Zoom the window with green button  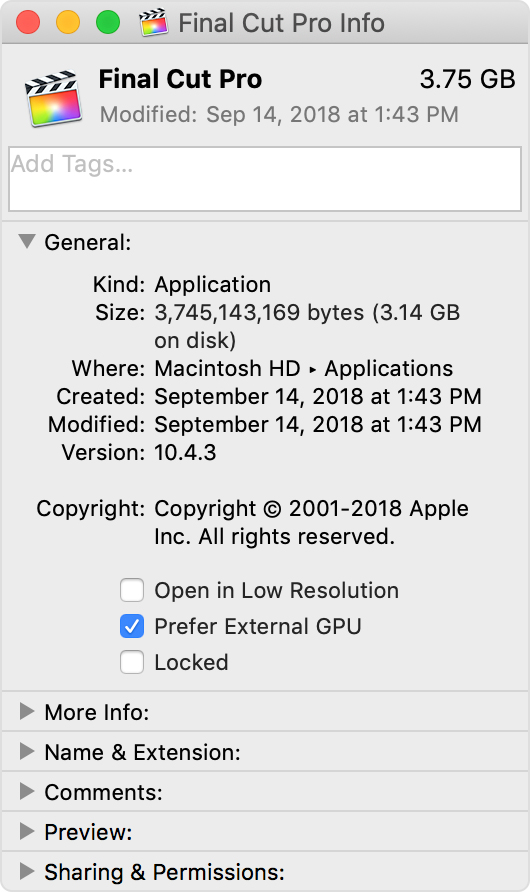[108, 23]
